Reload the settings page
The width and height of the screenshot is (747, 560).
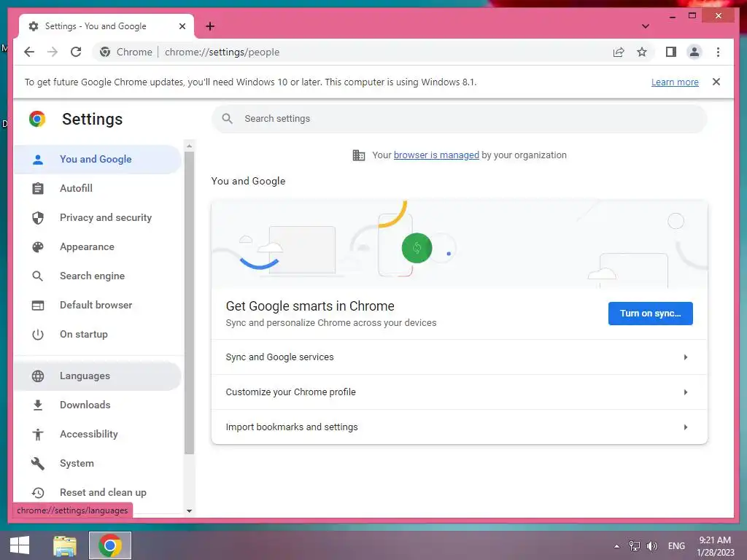pos(76,52)
